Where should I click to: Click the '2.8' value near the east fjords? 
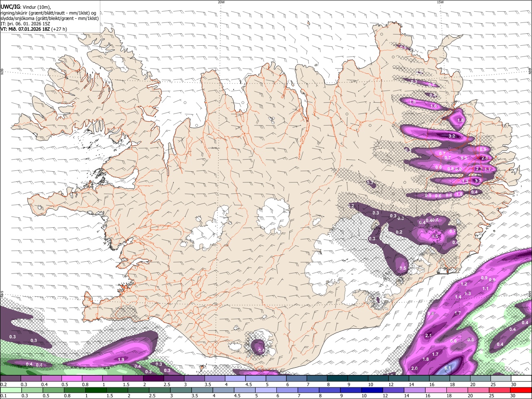(484, 158)
